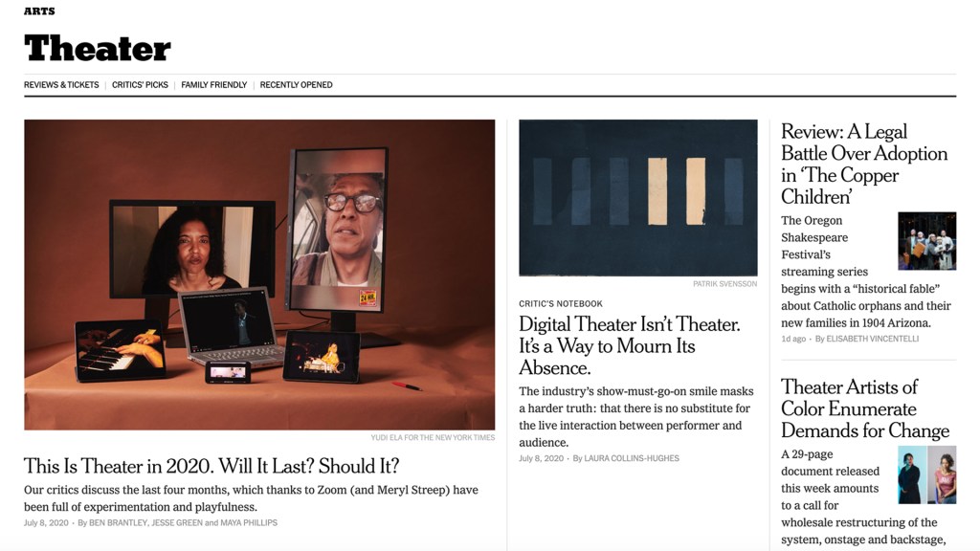View author Jesse Green
This screenshot has height=551, width=980.
(177, 522)
